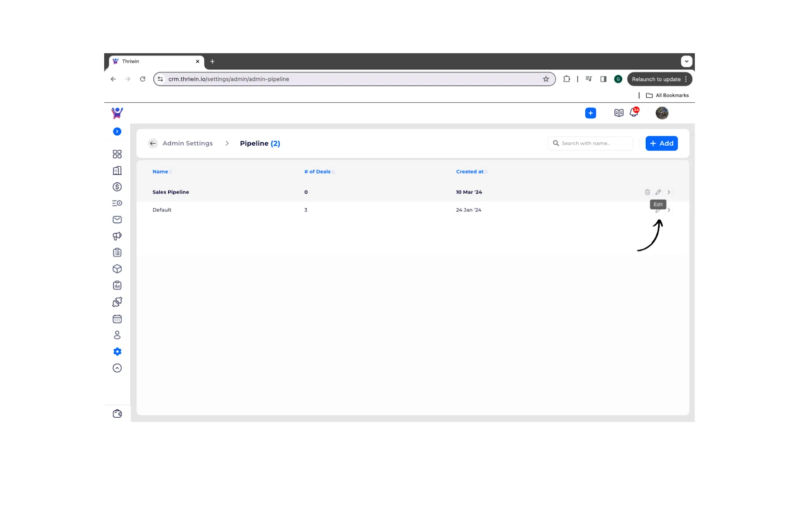The width and height of the screenshot is (799, 532).
Task: Open the tasks clipboard-list icon in sidebar
Action: point(117,253)
